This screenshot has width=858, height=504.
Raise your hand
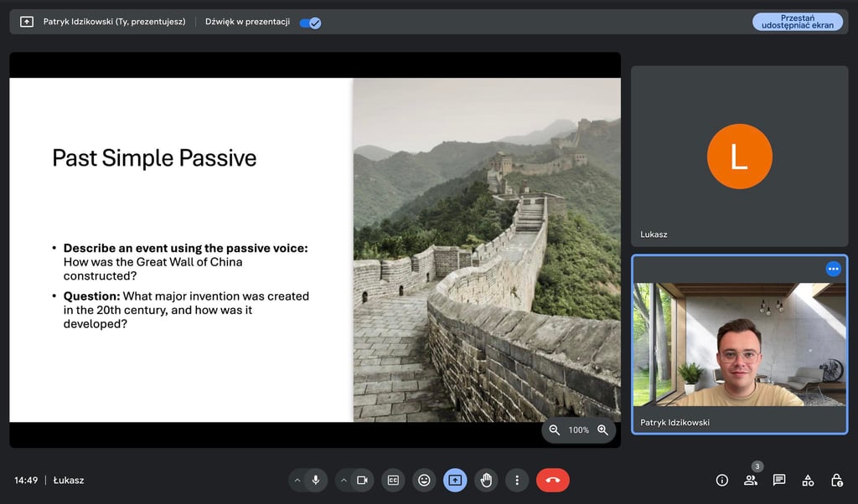click(x=486, y=480)
